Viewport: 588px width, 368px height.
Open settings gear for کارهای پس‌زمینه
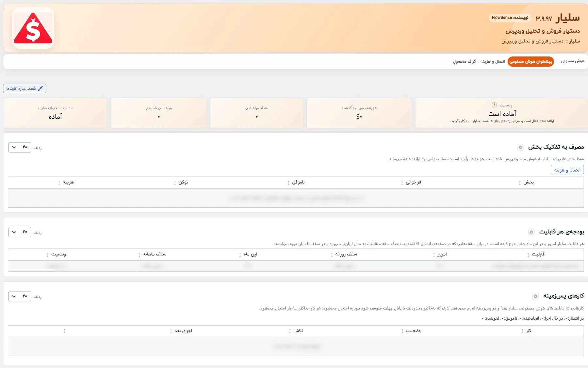535,296
